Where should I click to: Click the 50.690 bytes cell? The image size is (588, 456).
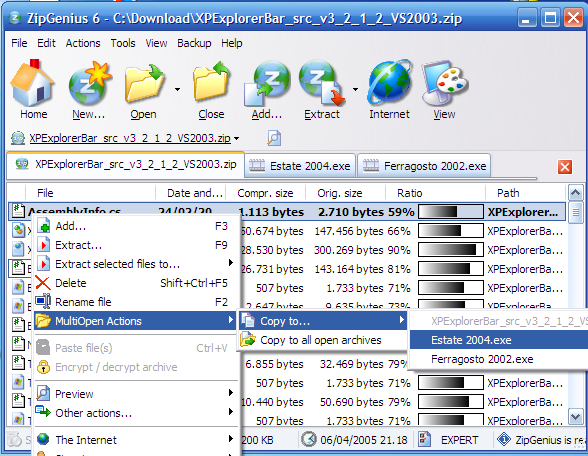[x=351, y=402]
